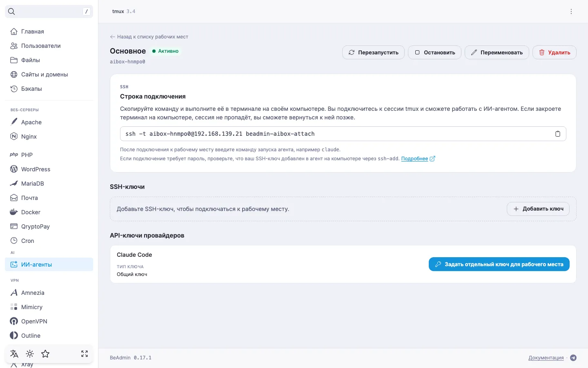Open Cron scheduler section

tap(49, 241)
